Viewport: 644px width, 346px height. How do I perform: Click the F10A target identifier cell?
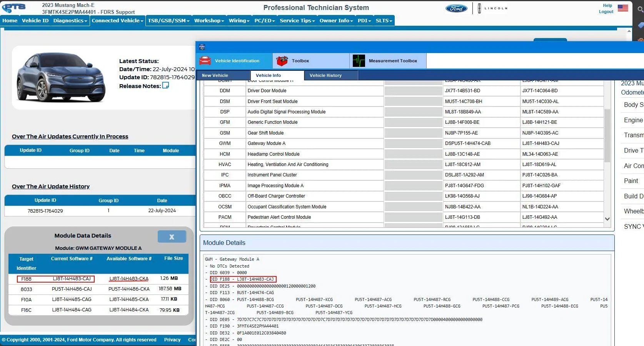[x=26, y=299]
